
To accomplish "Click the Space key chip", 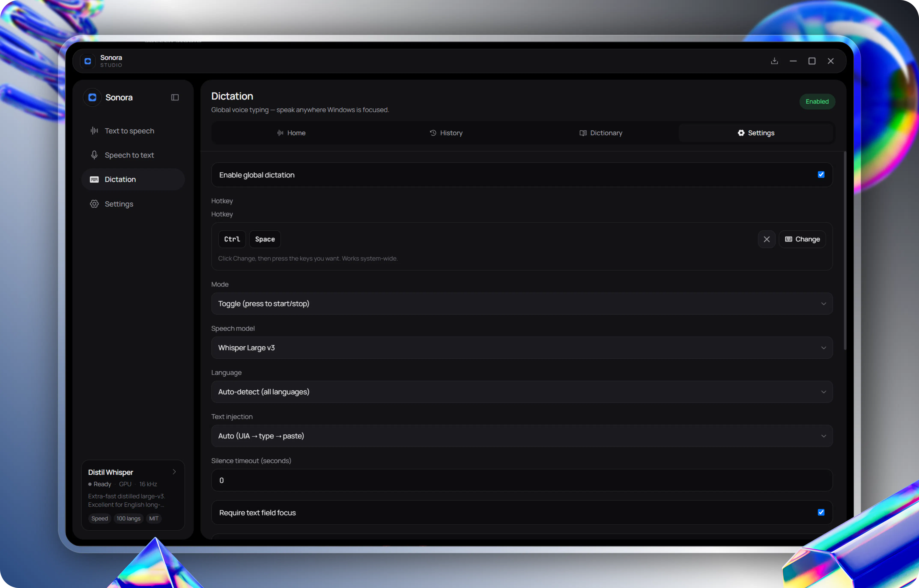I will tap(265, 239).
